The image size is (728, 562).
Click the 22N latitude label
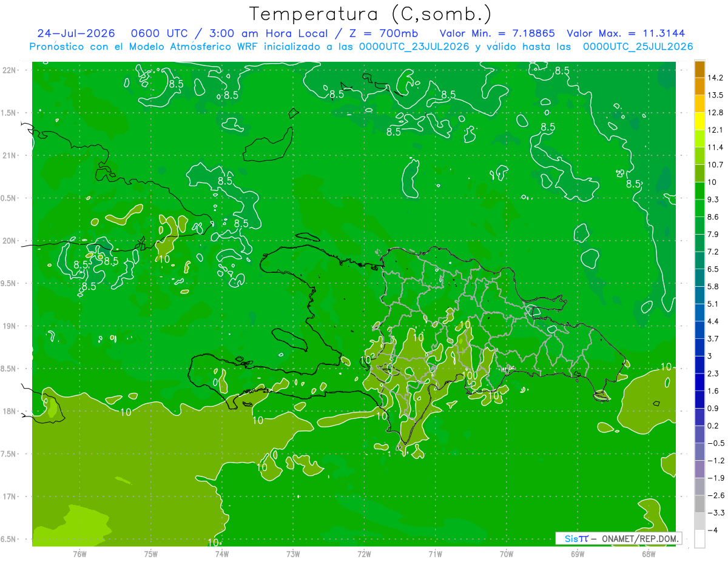coord(8,70)
